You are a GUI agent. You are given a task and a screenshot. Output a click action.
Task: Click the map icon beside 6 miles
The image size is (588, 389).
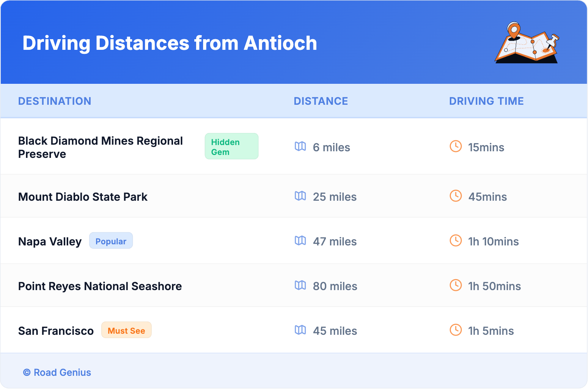point(300,147)
